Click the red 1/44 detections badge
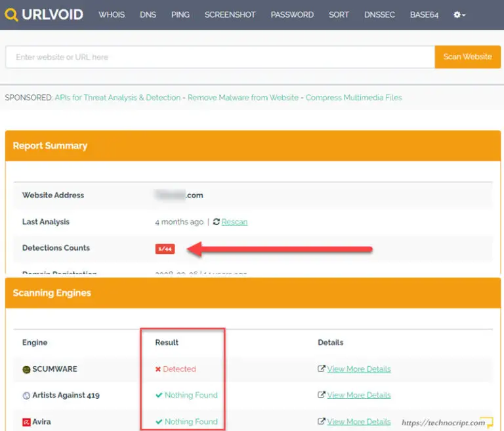 [x=165, y=249]
